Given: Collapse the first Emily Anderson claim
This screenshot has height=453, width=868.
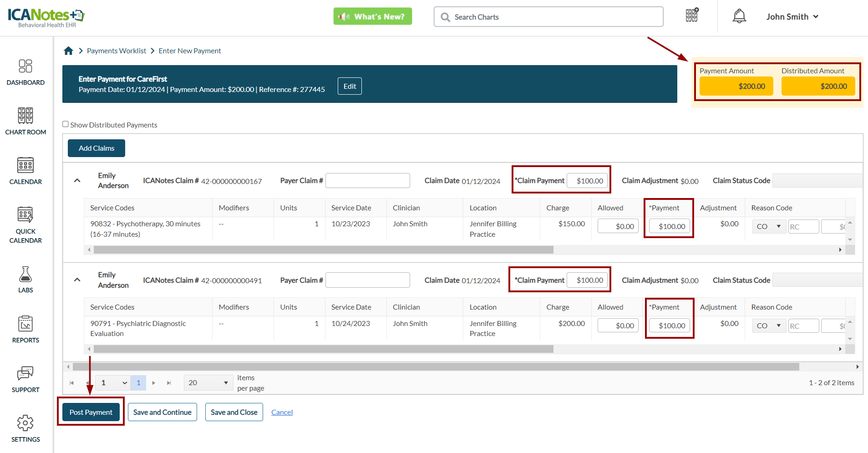Looking at the screenshot, I should (x=77, y=181).
